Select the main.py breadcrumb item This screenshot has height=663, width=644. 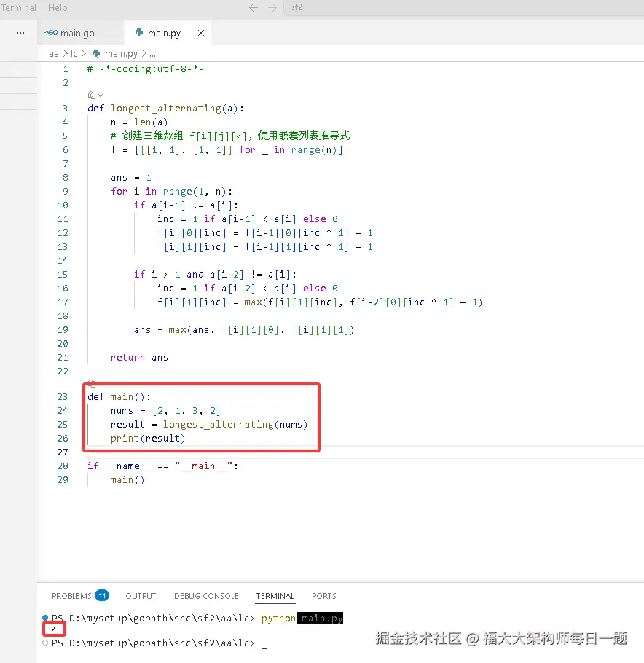point(121,54)
